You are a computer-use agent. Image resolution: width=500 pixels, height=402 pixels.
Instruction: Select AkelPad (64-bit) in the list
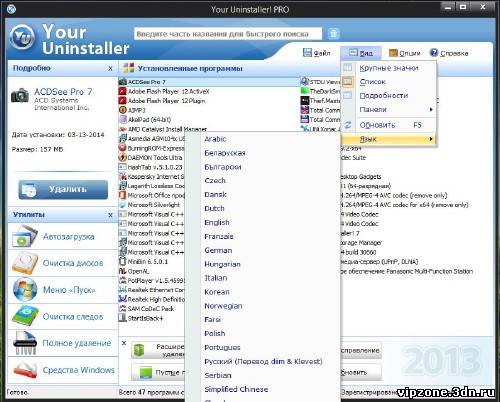coord(145,119)
